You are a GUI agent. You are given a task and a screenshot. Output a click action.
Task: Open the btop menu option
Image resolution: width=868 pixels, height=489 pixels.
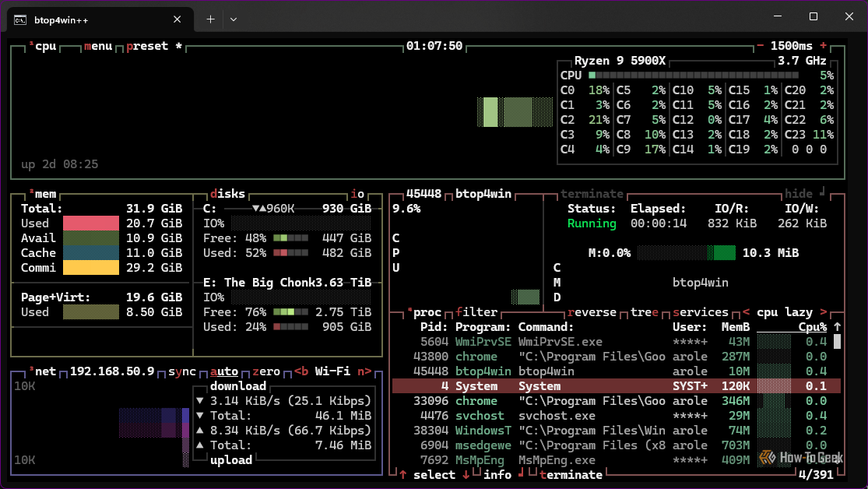coord(98,46)
